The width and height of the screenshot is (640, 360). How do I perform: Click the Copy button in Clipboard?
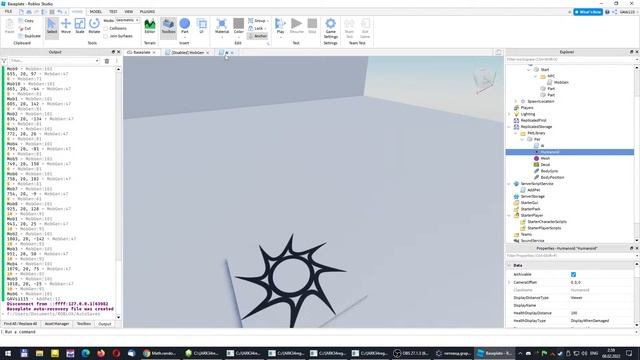coord(26,20)
